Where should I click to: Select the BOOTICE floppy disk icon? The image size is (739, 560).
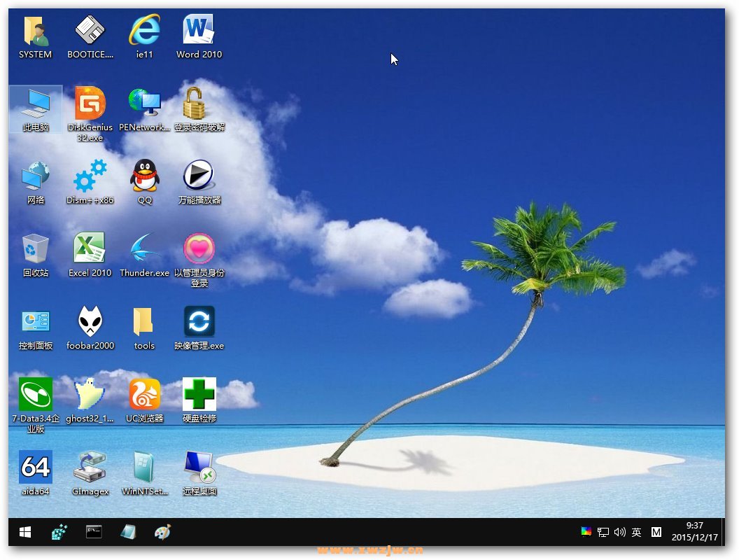click(90, 37)
